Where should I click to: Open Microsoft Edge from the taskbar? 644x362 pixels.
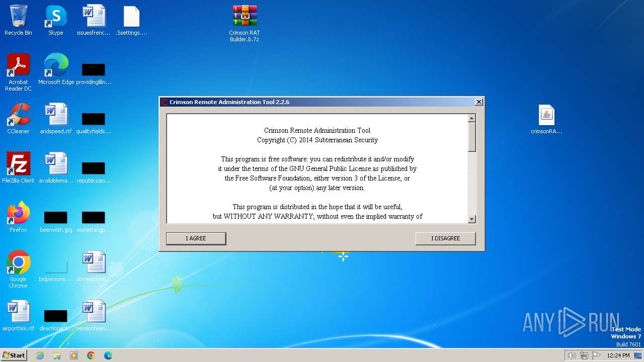click(108, 355)
